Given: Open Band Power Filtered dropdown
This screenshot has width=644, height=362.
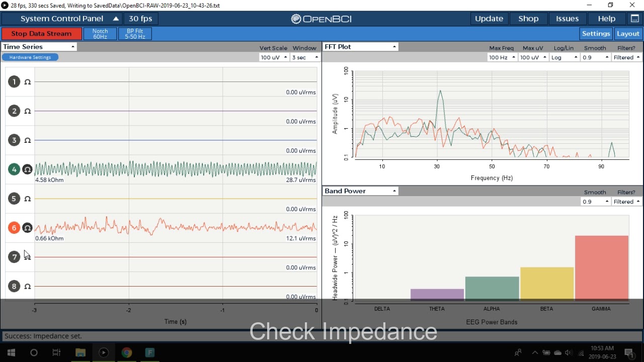Looking at the screenshot, I should [x=627, y=202].
